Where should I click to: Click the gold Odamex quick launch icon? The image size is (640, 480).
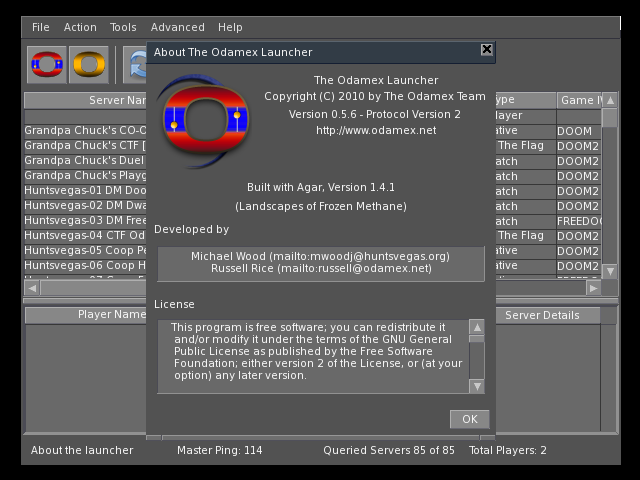(90, 64)
